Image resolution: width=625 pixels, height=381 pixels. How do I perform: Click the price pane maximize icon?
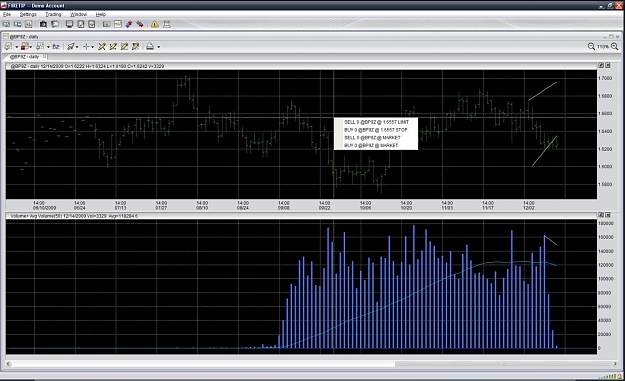(x=601, y=65)
